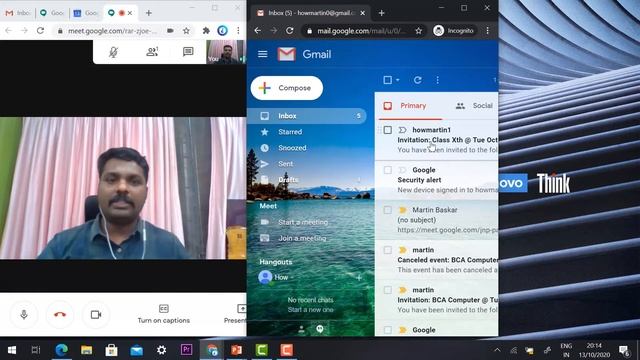Toggle importance marker on Security alert email
Screen dimensions: 640x360
pyautogui.click(x=402, y=170)
